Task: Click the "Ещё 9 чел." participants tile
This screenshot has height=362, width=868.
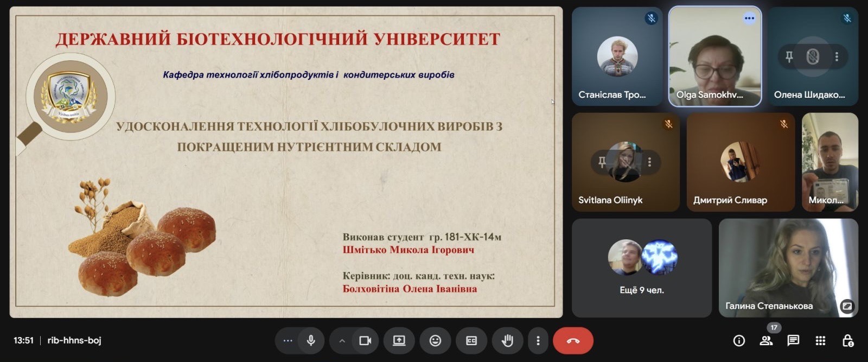Action: pyautogui.click(x=641, y=268)
